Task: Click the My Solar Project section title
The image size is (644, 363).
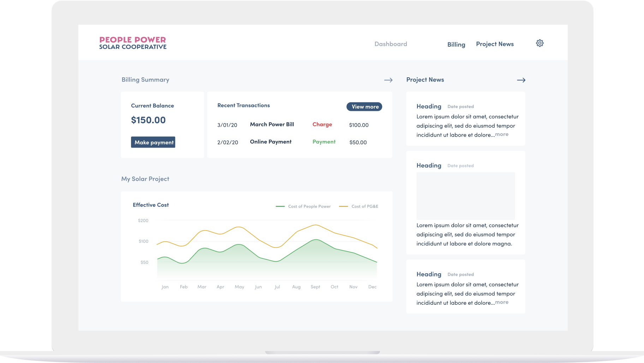Action: [145, 179]
